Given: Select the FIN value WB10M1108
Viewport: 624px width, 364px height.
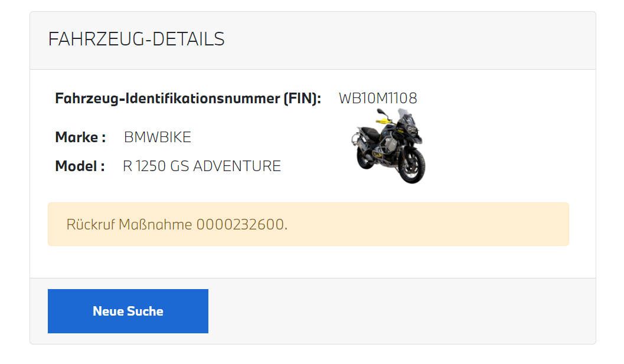Looking at the screenshot, I should point(378,99).
